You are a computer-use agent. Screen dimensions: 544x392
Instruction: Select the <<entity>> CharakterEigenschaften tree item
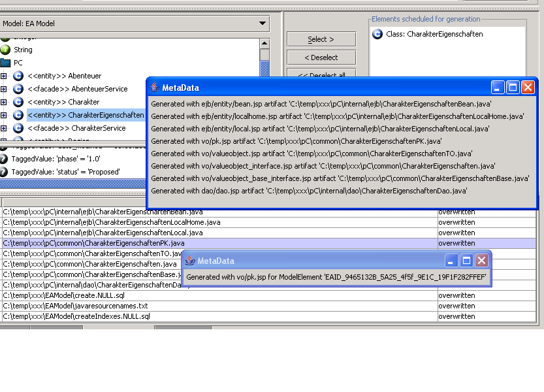[x=86, y=115]
